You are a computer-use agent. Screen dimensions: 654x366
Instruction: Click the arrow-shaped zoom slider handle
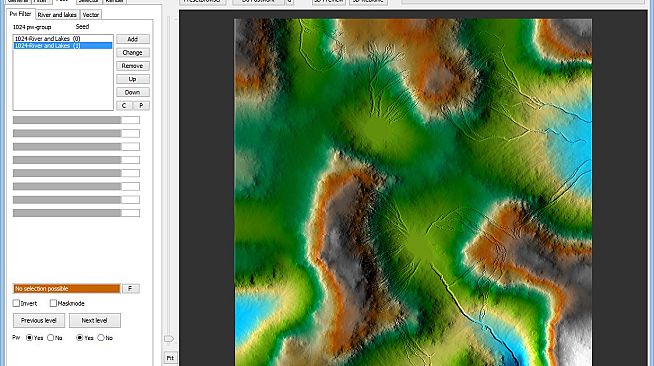click(169, 338)
